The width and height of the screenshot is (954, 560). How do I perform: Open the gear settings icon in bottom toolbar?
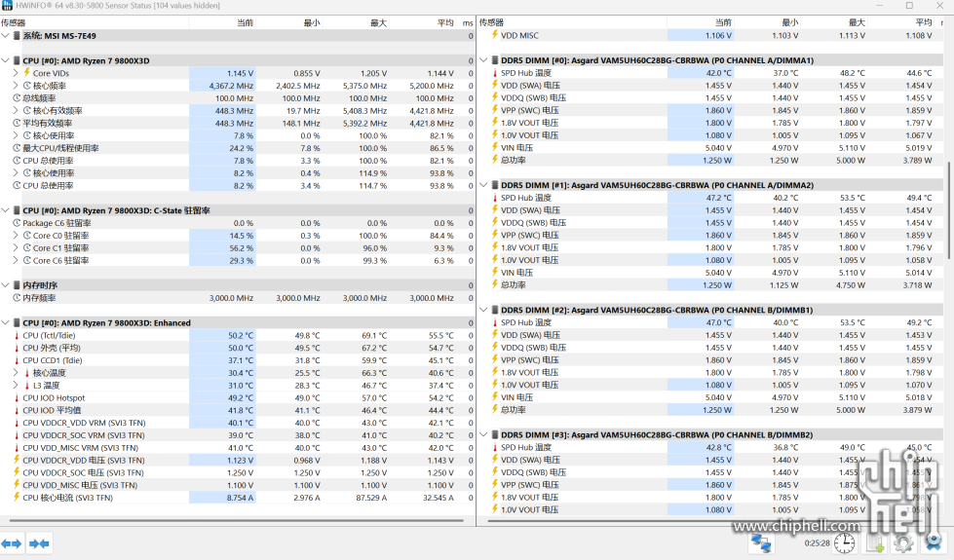pos(903,543)
